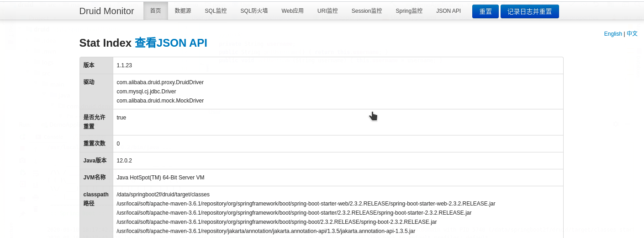The height and width of the screenshot is (238, 644).
Task: Switch language to English
Action: (613, 34)
